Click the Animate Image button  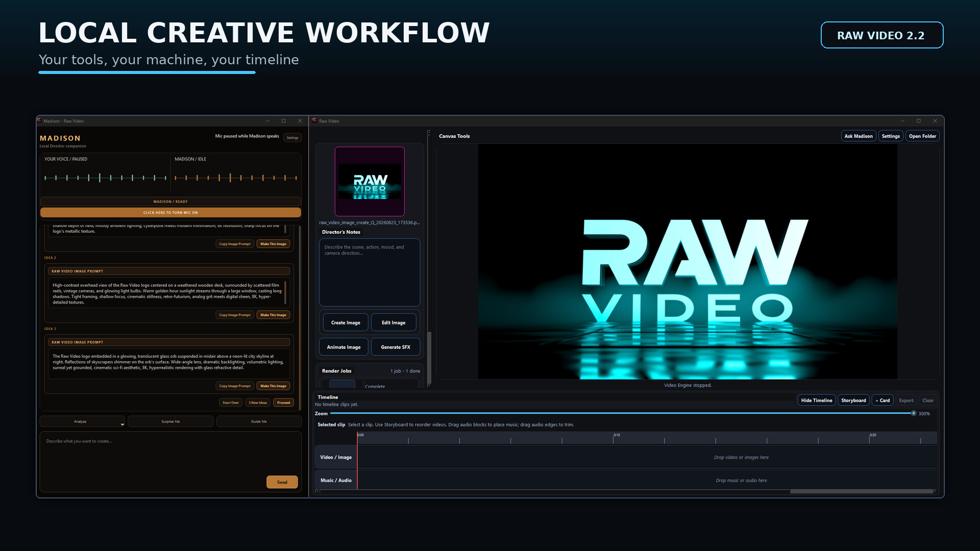click(x=344, y=347)
